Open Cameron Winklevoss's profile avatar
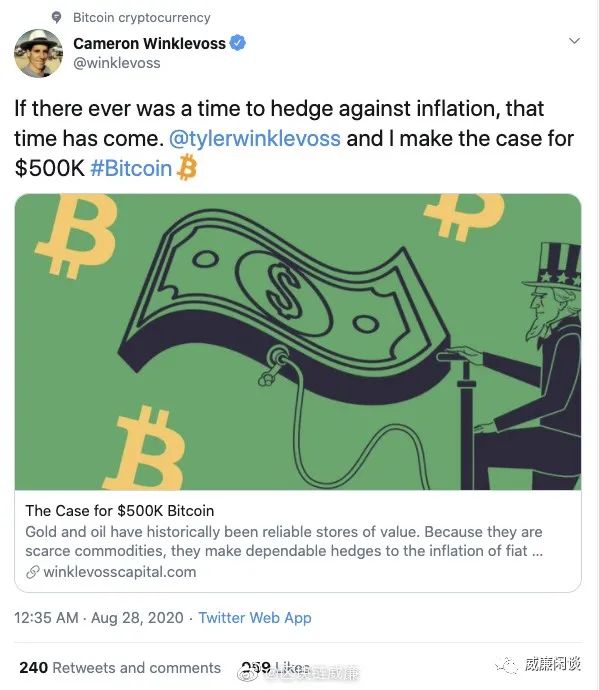Image resolution: width=599 pixels, height=690 pixels. [x=38, y=54]
